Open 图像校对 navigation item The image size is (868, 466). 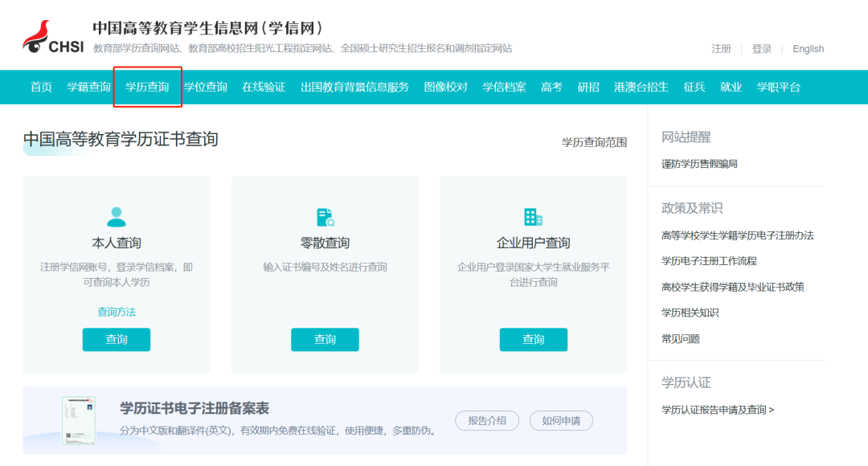tap(445, 87)
